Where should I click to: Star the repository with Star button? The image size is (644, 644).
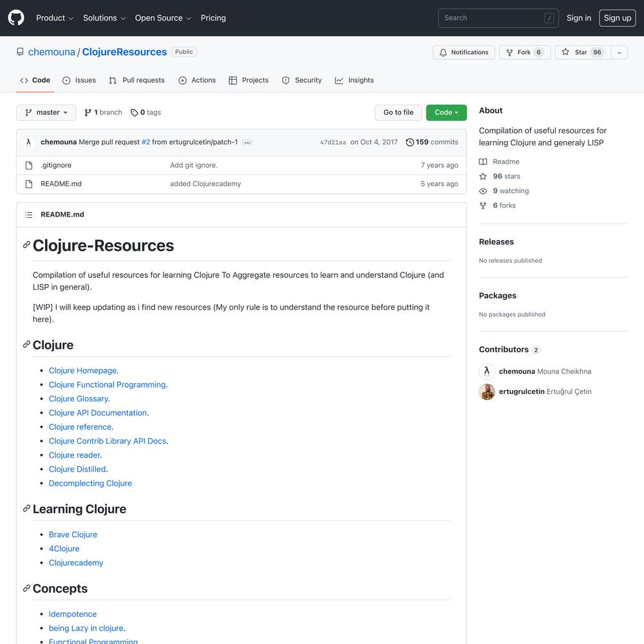[x=583, y=52]
